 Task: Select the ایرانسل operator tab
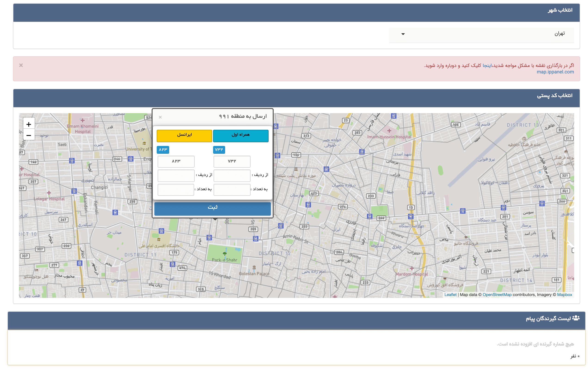click(184, 136)
